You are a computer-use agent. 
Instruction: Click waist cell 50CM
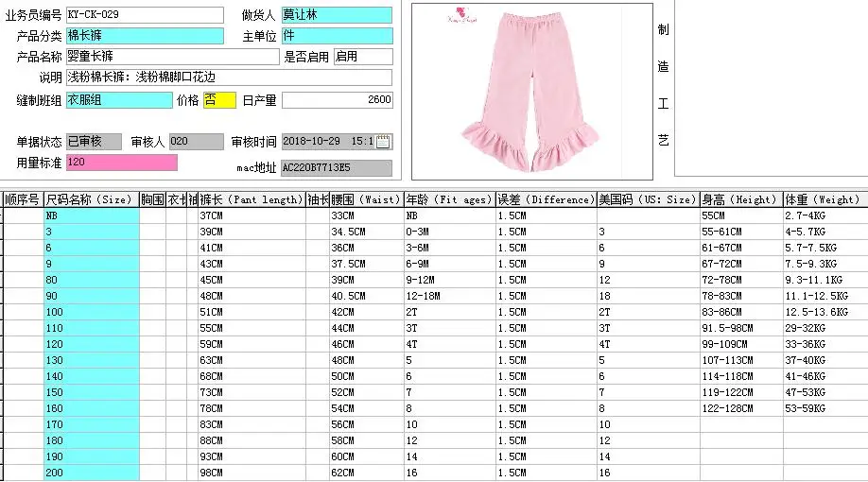coord(367,376)
